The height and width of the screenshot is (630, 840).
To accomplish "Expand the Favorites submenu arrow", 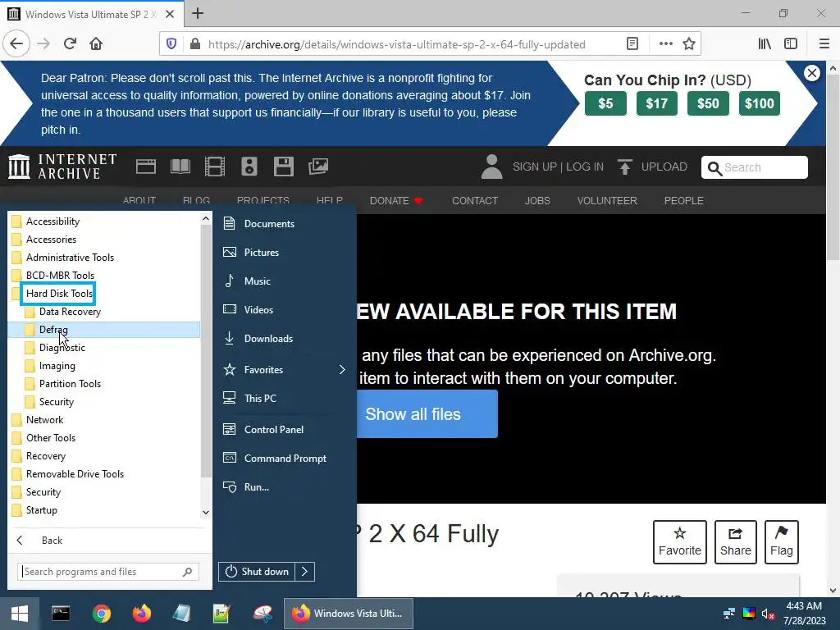I will pyautogui.click(x=342, y=370).
